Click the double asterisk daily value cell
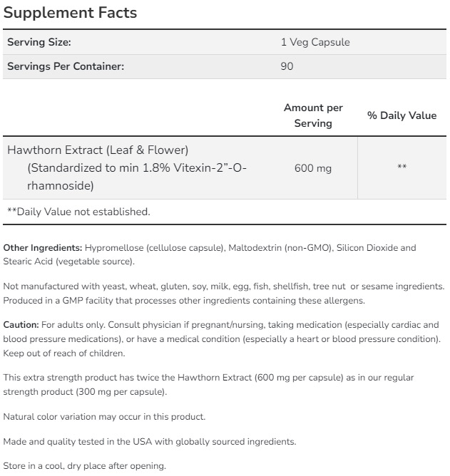The height and width of the screenshot is (476, 450). click(402, 168)
